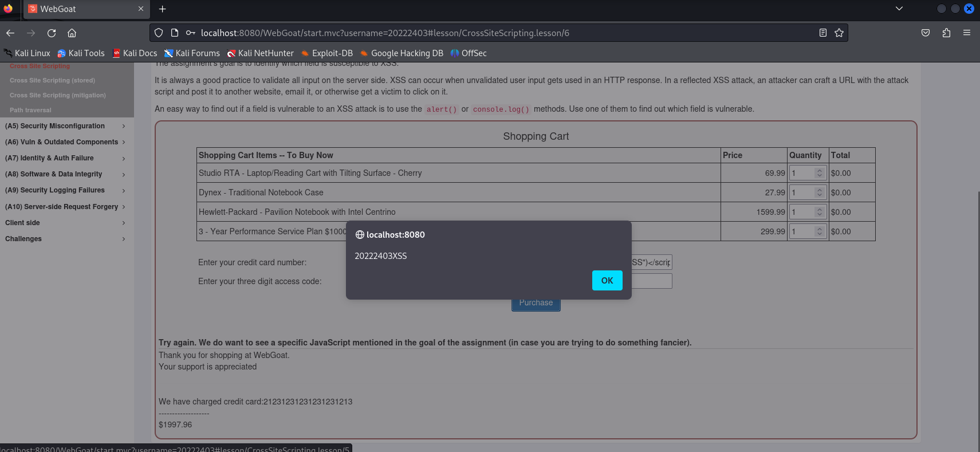The image size is (980, 452).
Task: Close the WebGoat tab
Action: coord(141,9)
